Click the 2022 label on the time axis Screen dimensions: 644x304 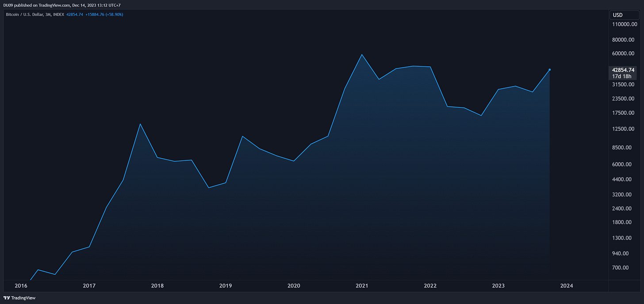(x=430, y=286)
